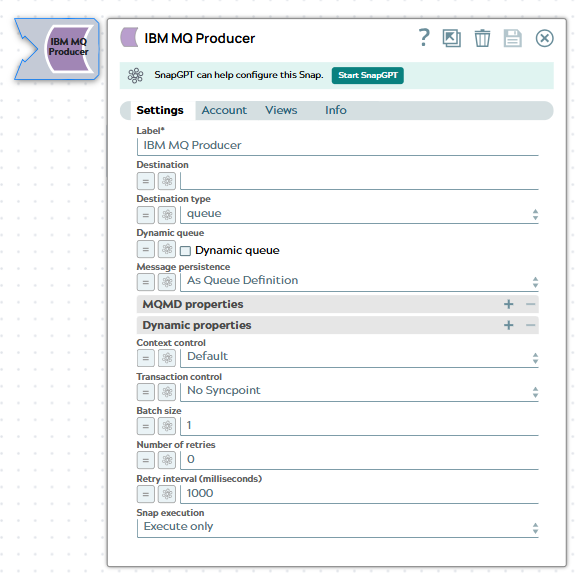Open Transaction control dropdown showing No Syncpoint
Viewport: 582px width, 585px height.
click(x=359, y=392)
